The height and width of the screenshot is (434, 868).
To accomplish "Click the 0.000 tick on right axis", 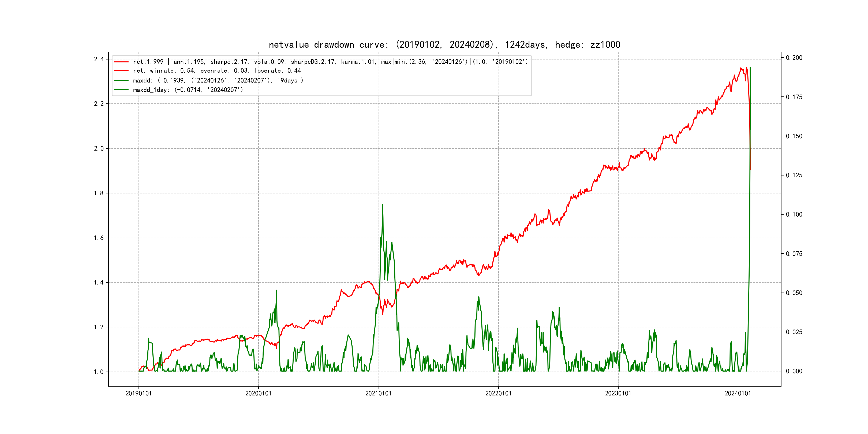I will coord(794,371).
